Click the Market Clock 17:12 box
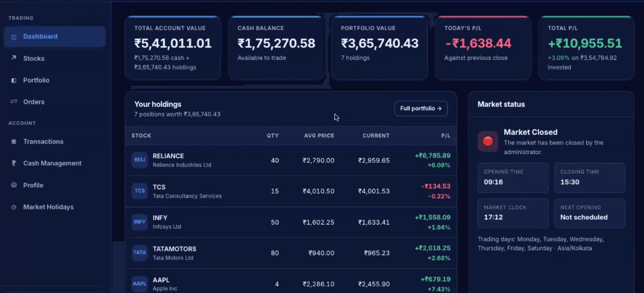The width and height of the screenshot is (644, 293). (x=513, y=213)
